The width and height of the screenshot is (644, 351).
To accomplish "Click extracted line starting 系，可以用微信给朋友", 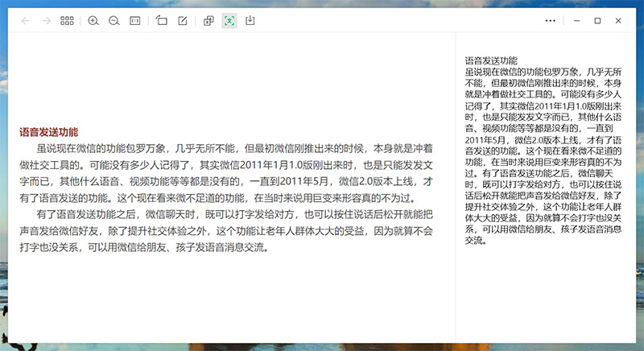I will [543, 229].
